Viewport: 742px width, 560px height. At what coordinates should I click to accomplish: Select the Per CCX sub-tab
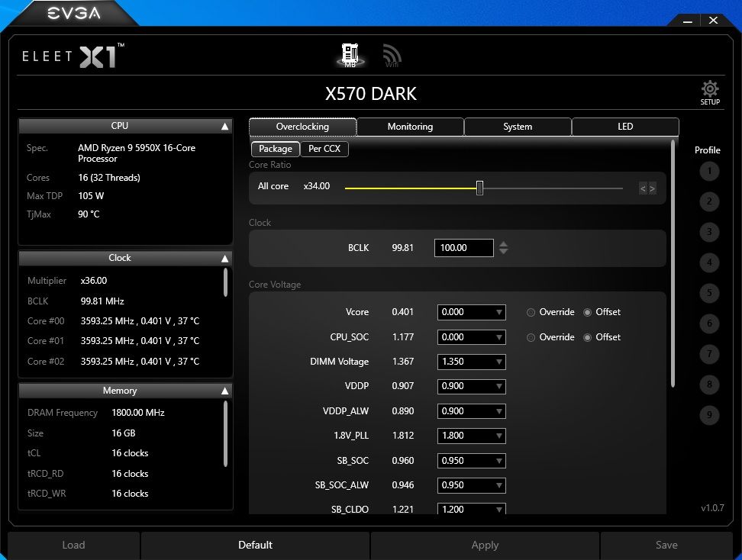point(324,149)
